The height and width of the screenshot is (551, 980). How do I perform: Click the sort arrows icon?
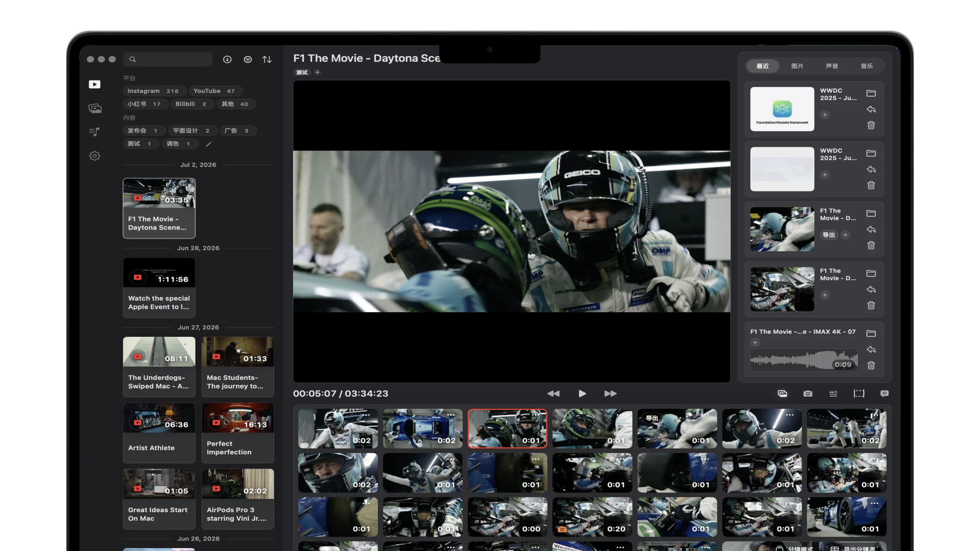(267, 60)
